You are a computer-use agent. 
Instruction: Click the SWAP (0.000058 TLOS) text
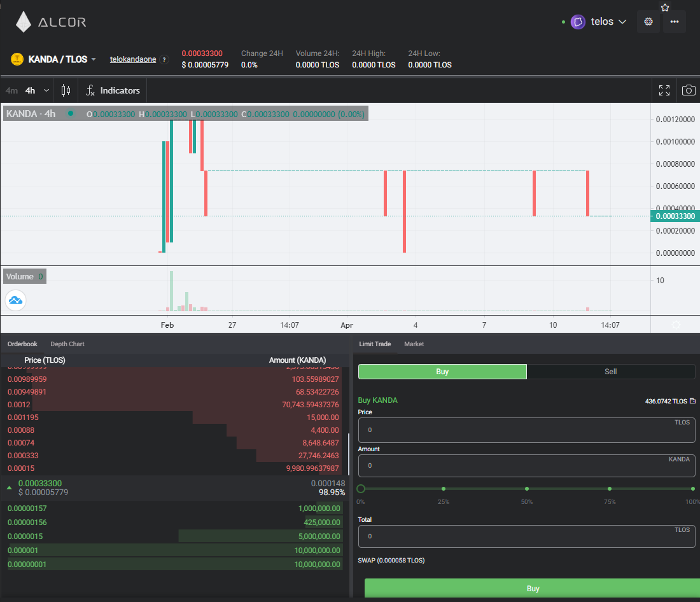point(391,561)
